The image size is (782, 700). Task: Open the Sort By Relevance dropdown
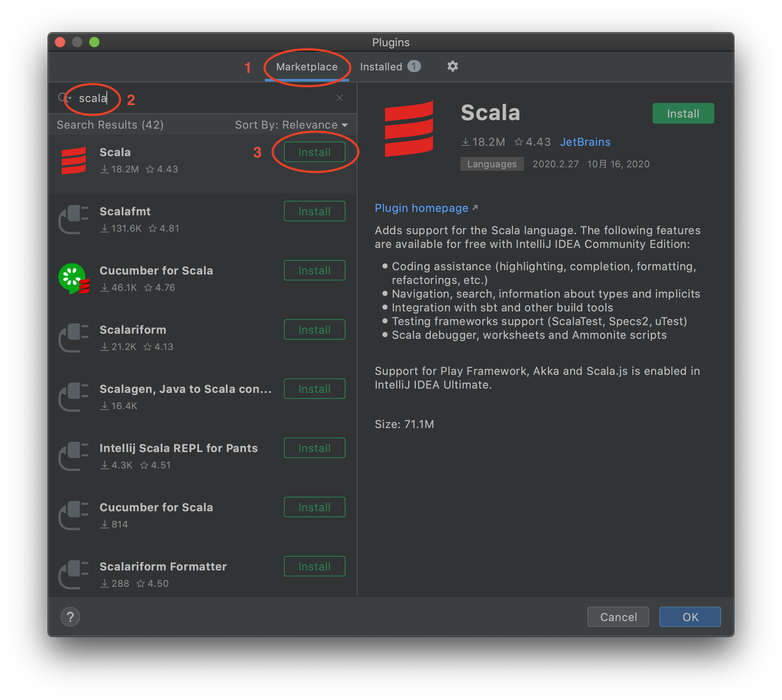click(291, 125)
